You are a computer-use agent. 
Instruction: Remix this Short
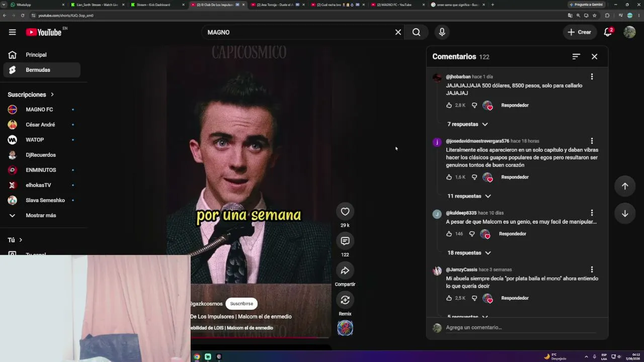tap(345, 300)
